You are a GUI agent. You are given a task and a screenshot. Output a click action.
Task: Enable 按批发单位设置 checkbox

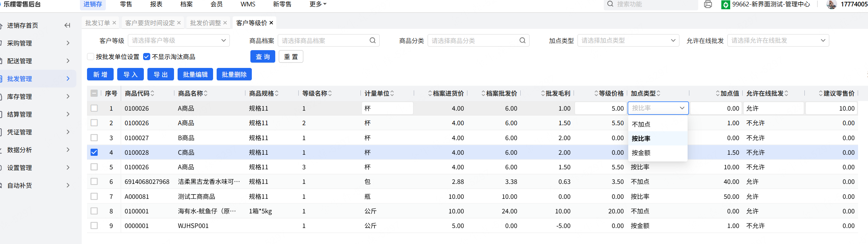click(91, 57)
